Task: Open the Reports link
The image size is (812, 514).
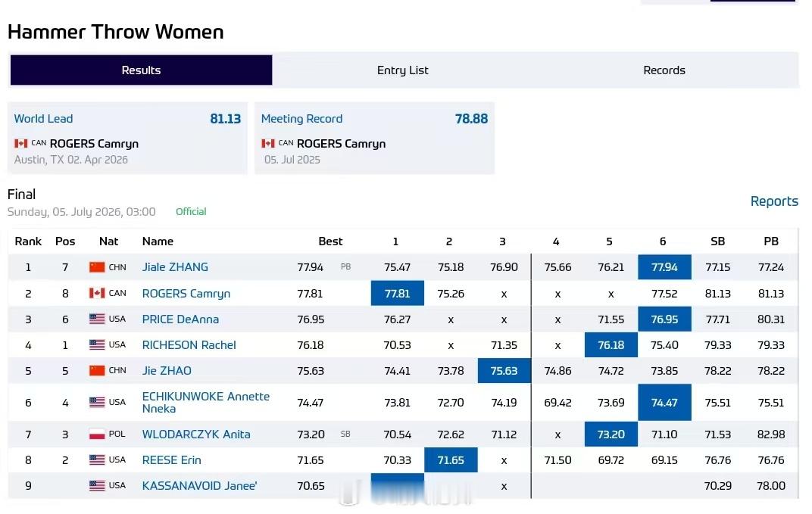Action: (774, 201)
